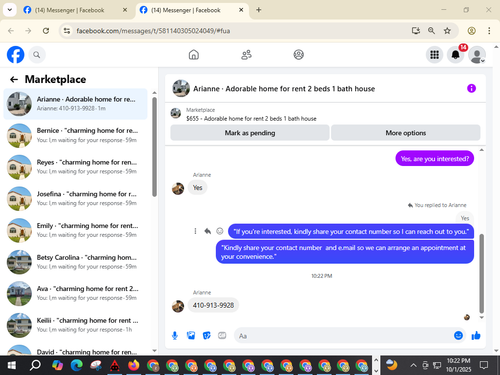Open Emily charming home conversation
Image resolution: width=500 pixels, height=375 pixels.
[75, 230]
